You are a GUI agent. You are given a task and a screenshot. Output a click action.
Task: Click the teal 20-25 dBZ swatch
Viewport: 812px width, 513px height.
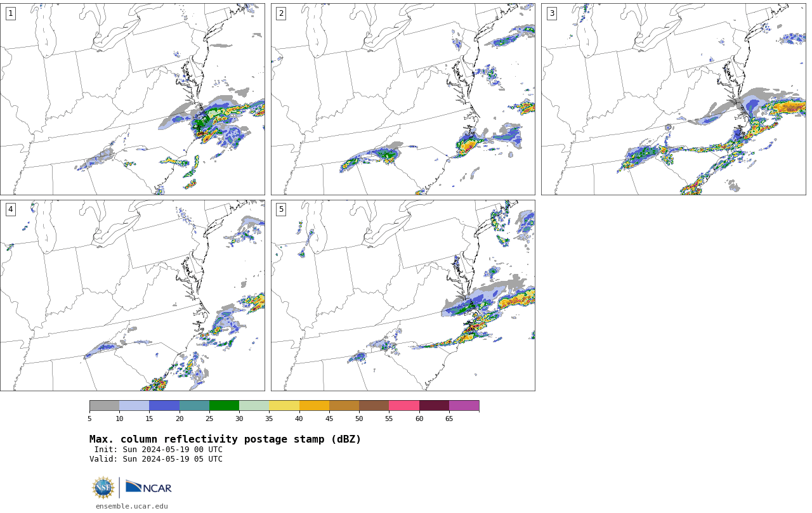[x=194, y=406]
